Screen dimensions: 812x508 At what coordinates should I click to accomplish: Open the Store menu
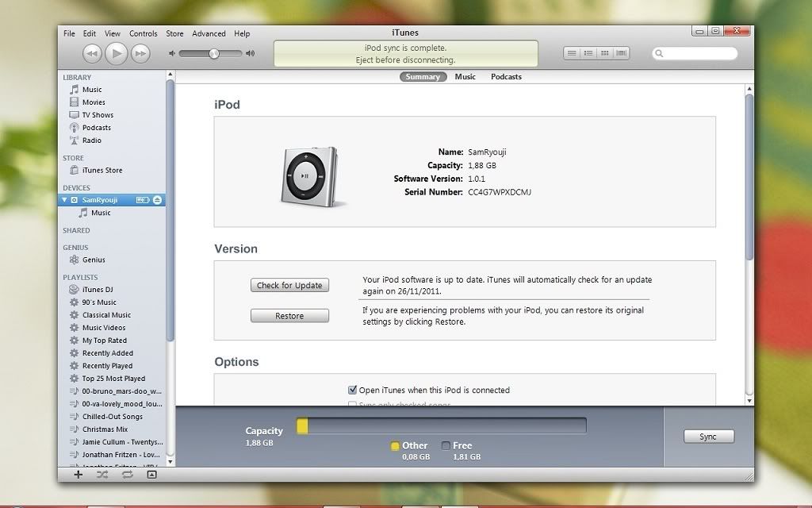174,33
